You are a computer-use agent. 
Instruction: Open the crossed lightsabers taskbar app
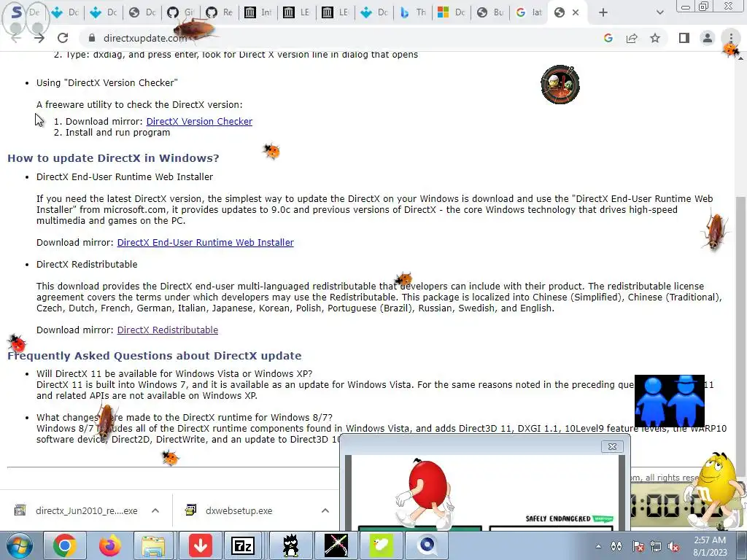[336, 545]
